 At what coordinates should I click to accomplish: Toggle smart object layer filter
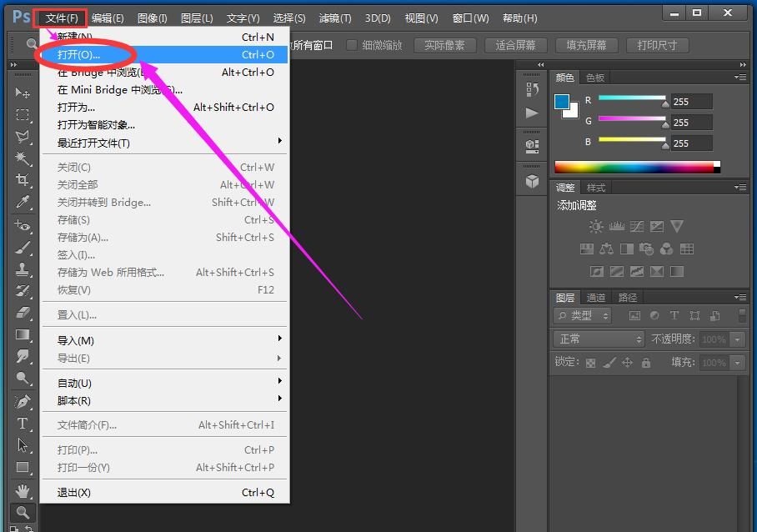coord(715,316)
